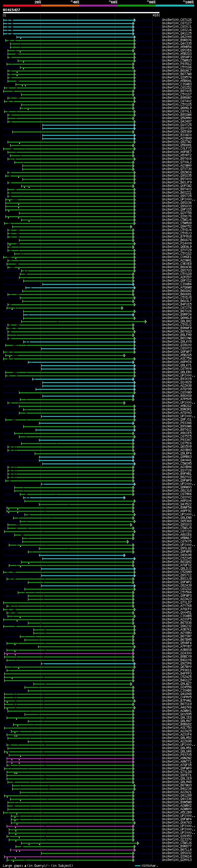Open hit UniRef100_C6SZJ4
The image size is (197, 868).
[x=177, y=30]
